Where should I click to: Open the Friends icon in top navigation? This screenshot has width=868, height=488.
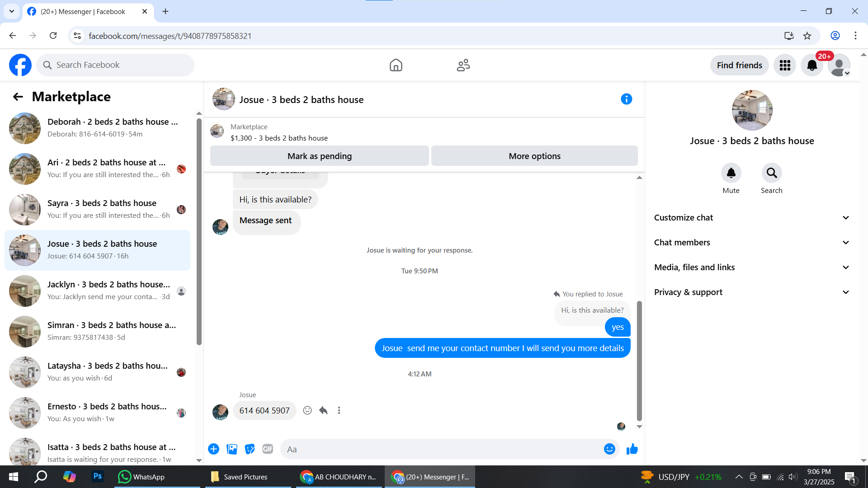pyautogui.click(x=463, y=65)
